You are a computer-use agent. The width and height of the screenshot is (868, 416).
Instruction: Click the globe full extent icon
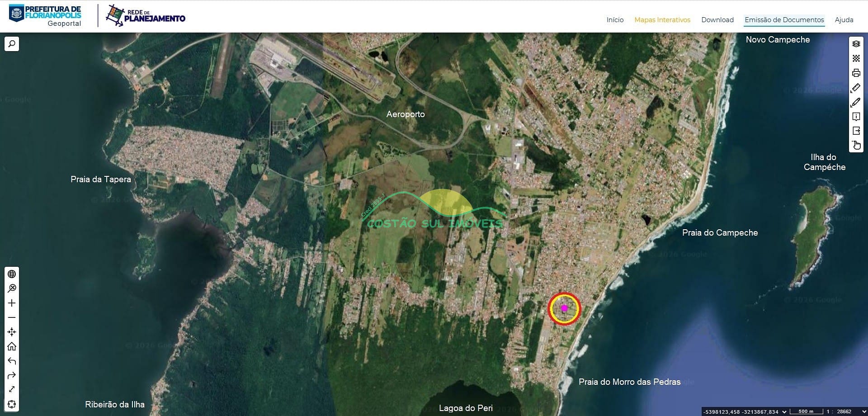[x=12, y=274]
